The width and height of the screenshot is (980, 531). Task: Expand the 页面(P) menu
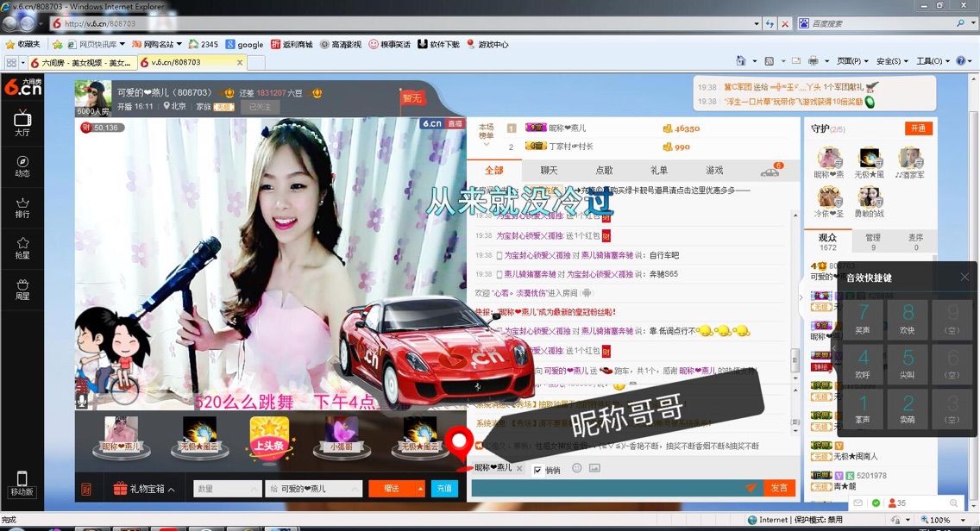(852, 61)
